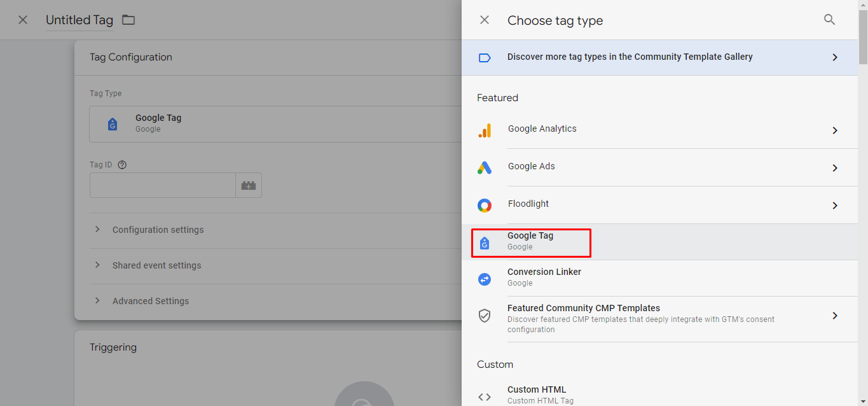
Task: Click the Floodlight ring icon
Action: tap(485, 206)
